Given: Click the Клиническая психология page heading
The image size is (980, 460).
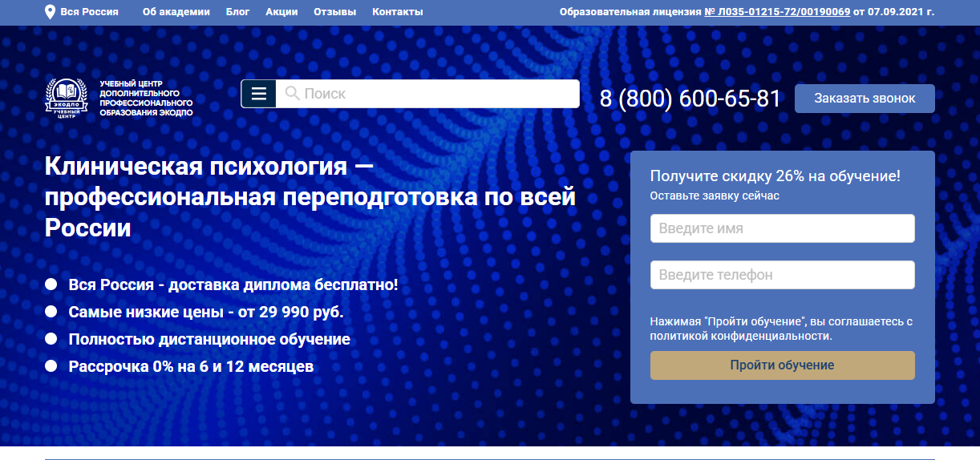Looking at the screenshot, I should coord(310,197).
